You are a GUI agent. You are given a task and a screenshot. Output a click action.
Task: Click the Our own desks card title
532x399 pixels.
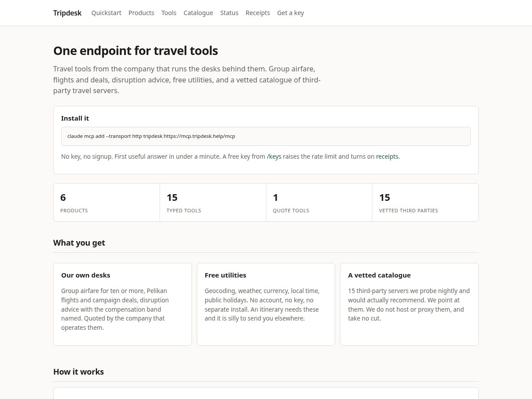tap(86, 275)
